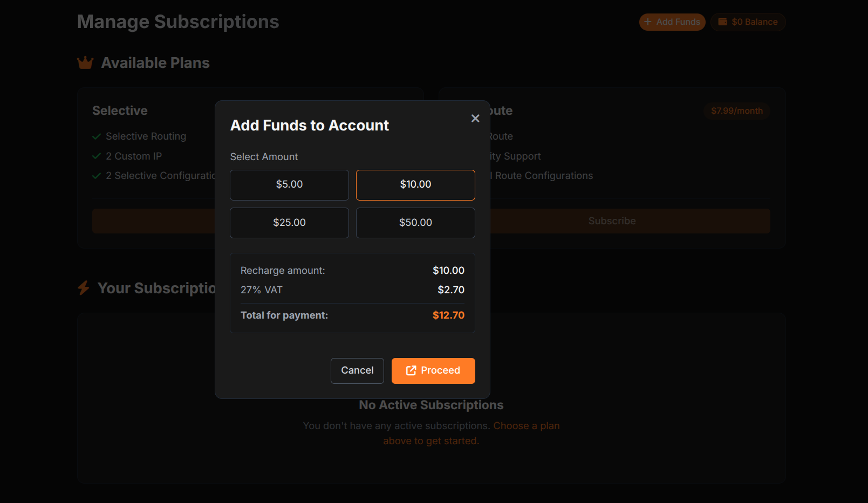Open the $0 Balance indicator
The image size is (868, 503).
pos(748,22)
